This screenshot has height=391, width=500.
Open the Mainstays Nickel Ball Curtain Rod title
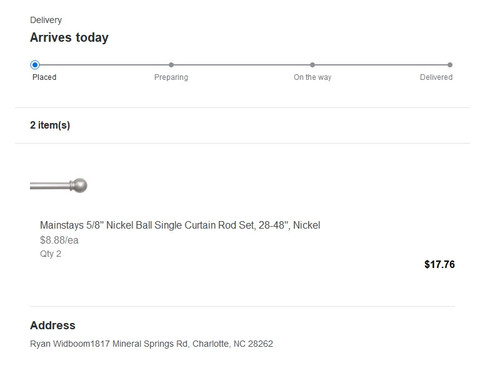point(180,225)
